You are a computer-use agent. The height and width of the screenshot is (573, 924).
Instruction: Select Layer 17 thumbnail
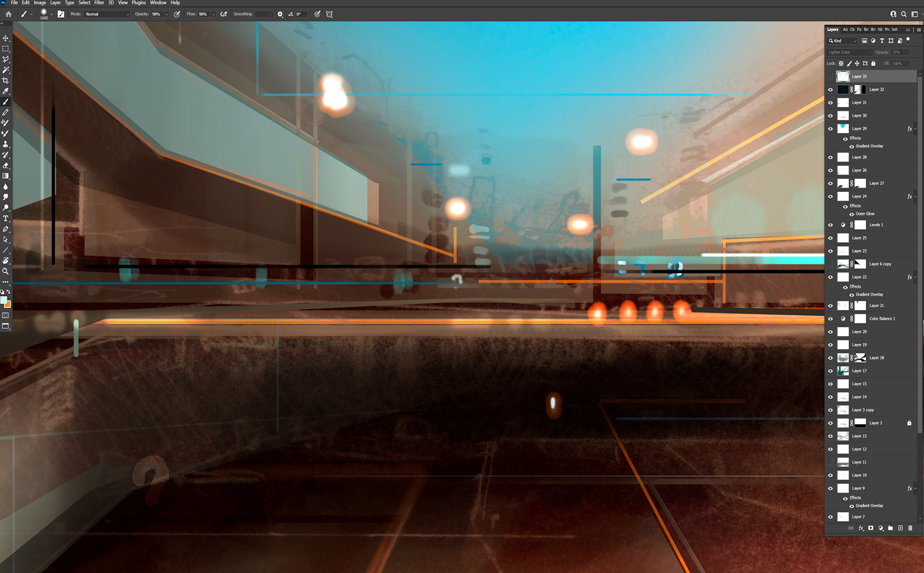point(843,371)
